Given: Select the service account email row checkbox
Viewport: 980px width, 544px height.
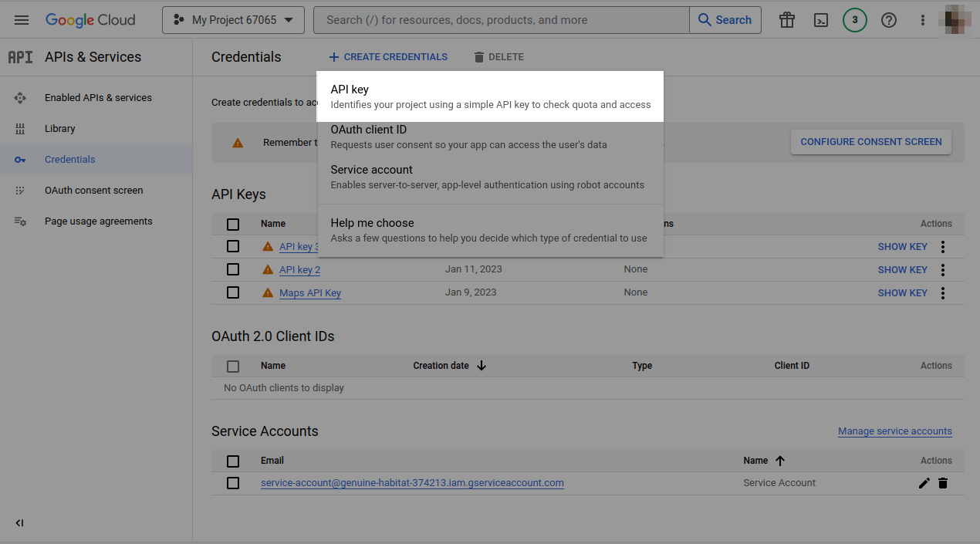Looking at the screenshot, I should 233,483.
